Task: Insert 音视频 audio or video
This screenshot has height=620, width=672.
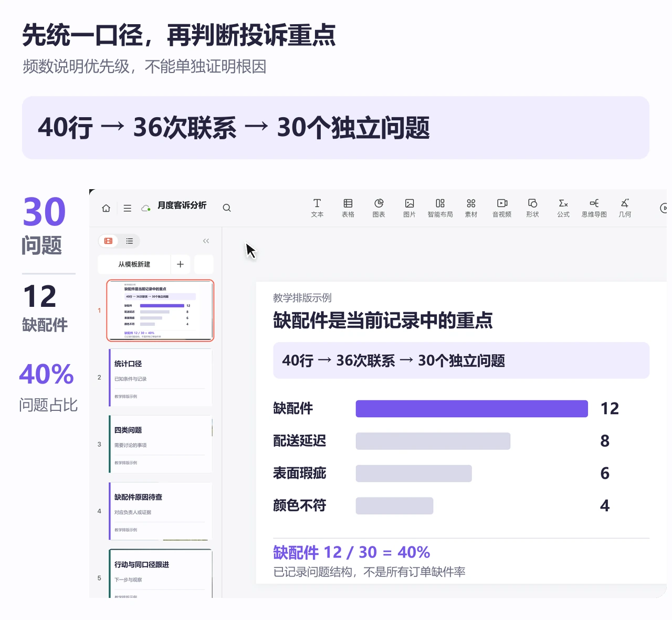Action: [x=502, y=208]
